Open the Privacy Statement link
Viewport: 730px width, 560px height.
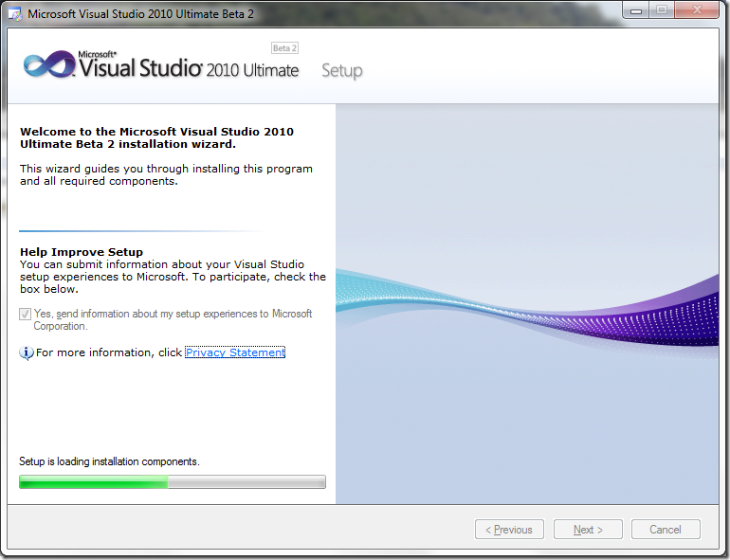click(x=235, y=352)
